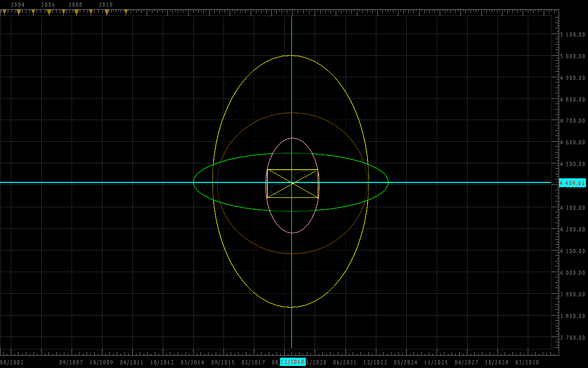Viewport: 588px width, 368px height.
Task: Click the 09/2007 date on bottom axis
Action: [x=71, y=363]
